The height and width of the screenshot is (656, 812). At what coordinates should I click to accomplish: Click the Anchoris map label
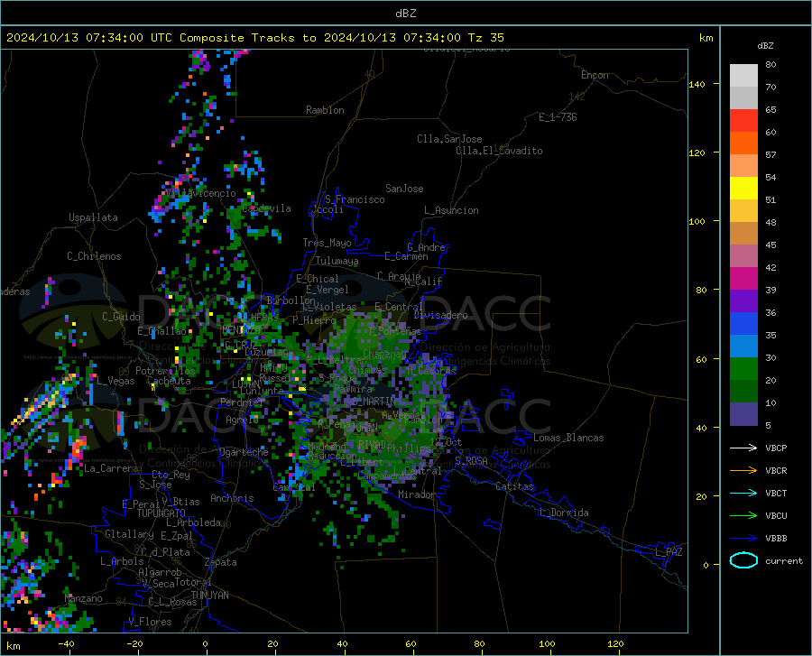click(x=232, y=498)
